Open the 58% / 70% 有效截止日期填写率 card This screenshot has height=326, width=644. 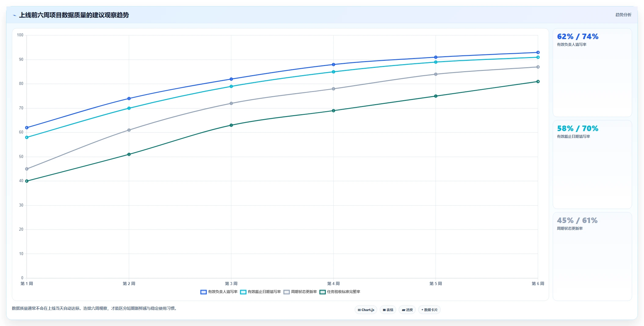pyautogui.click(x=592, y=164)
